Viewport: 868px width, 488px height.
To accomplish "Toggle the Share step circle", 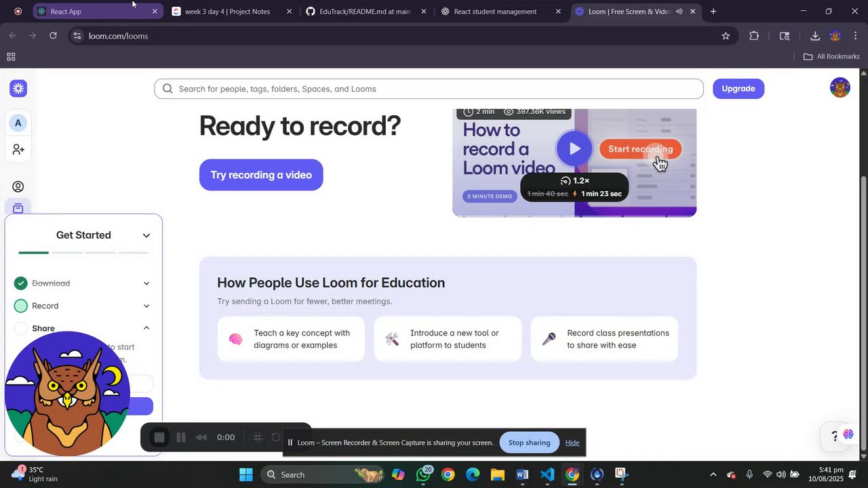I will coord(21,329).
